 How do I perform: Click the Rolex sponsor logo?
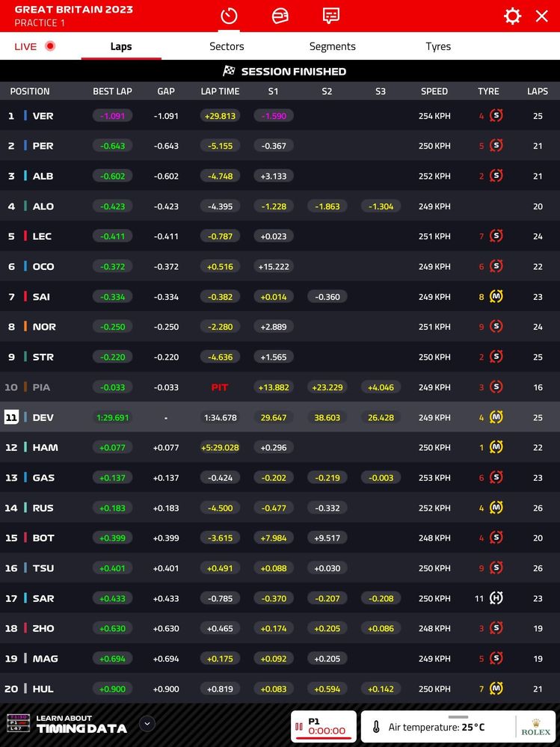click(x=535, y=727)
